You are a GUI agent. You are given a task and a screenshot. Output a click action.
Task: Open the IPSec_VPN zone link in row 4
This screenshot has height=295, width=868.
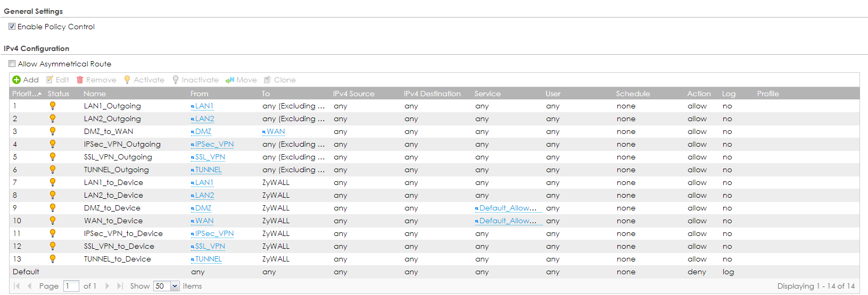click(214, 144)
